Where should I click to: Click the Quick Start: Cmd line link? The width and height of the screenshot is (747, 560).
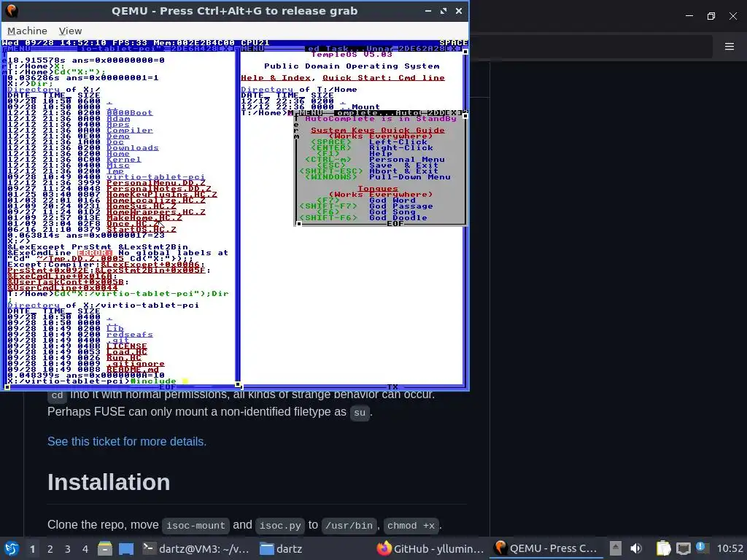384,77
